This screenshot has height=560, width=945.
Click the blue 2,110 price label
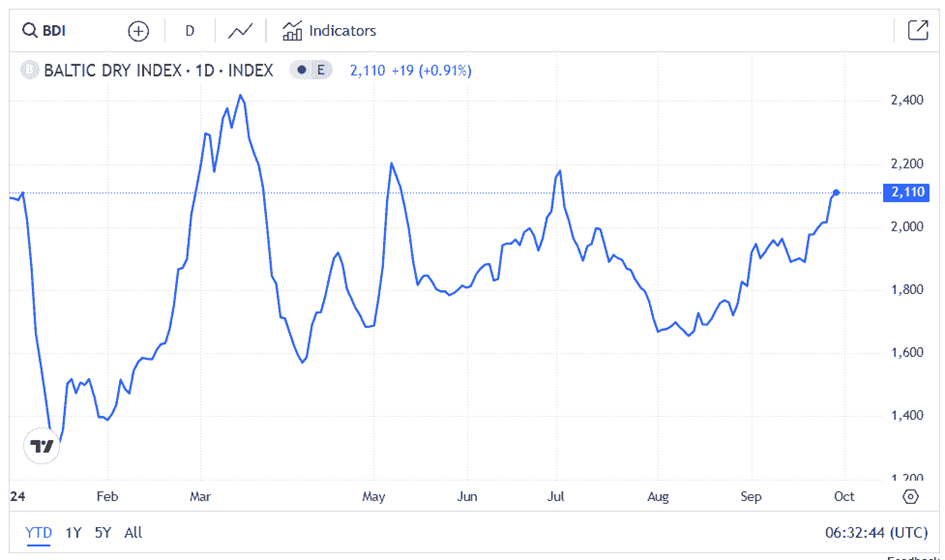click(906, 192)
